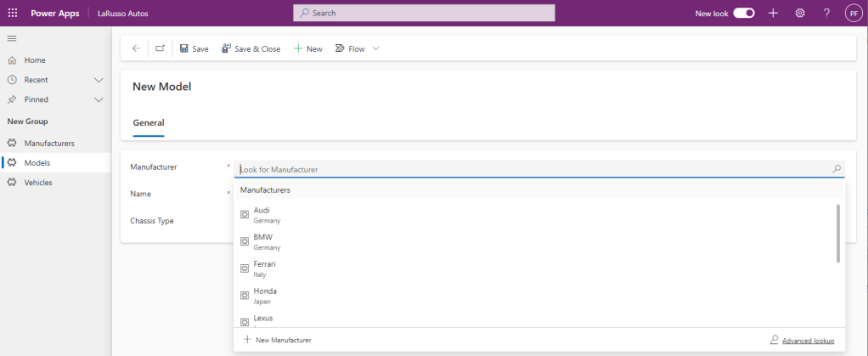Open the app launcher waffle icon
The width and height of the screenshot is (868, 356).
click(12, 13)
